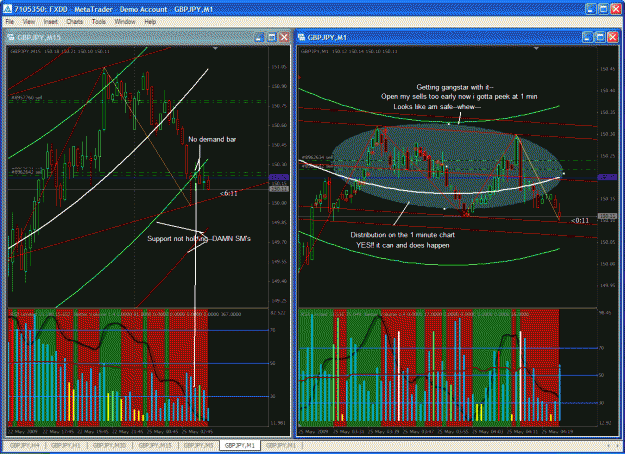The height and width of the screenshot is (454, 625).
Task: Switch to the GBPJPY,M15 chart tab
Action: [155, 445]
